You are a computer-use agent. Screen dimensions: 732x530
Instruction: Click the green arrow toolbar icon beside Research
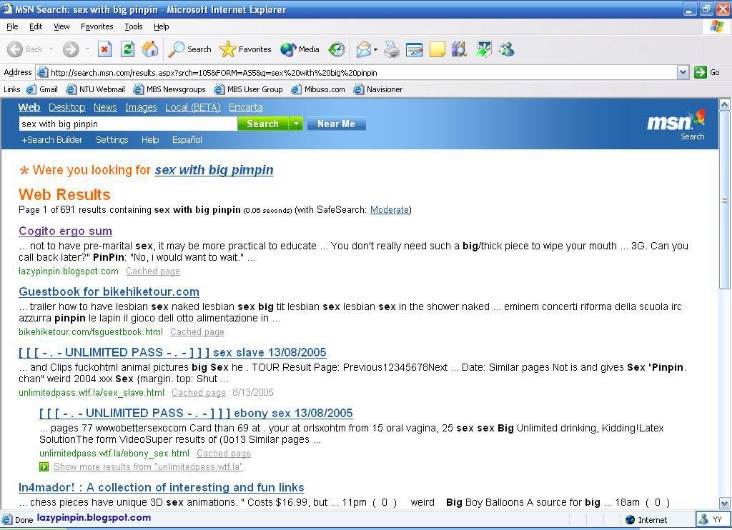[484, 49]
